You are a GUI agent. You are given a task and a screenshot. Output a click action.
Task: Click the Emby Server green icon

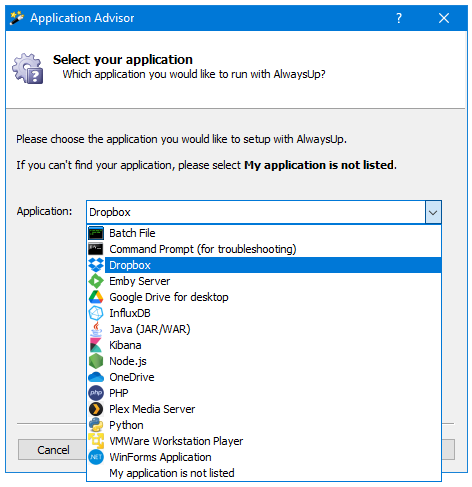coord(96,281)
